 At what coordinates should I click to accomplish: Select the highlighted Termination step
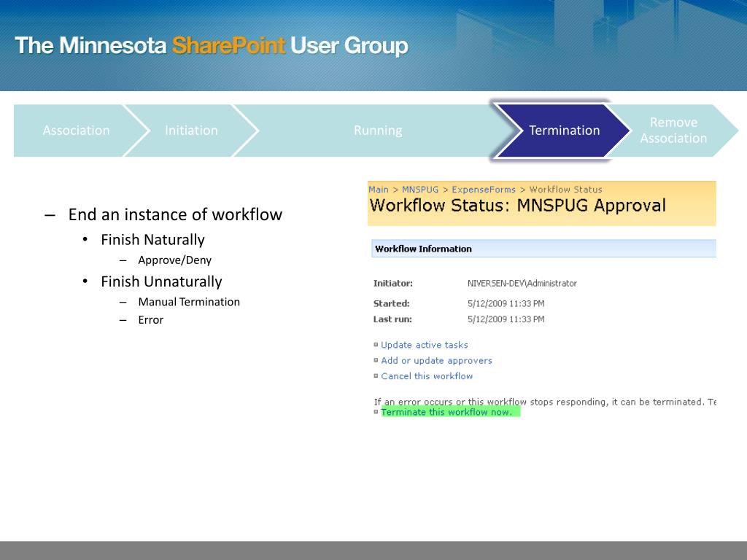pos(564,131)
